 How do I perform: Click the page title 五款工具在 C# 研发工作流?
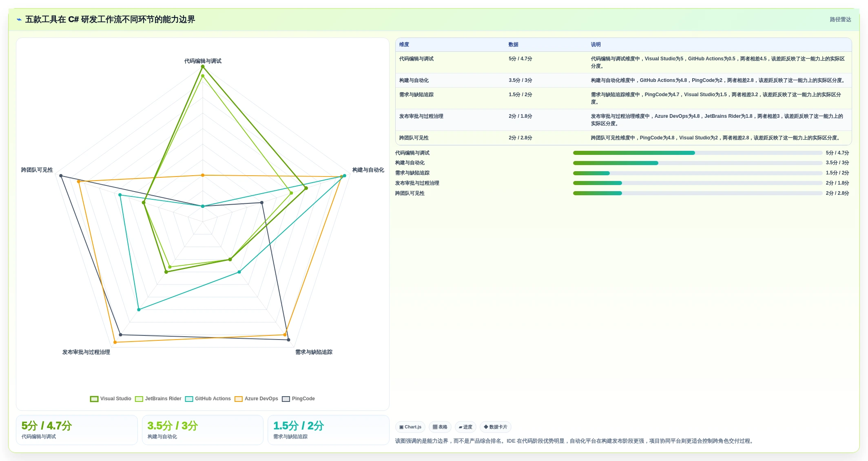click(110, 20)
